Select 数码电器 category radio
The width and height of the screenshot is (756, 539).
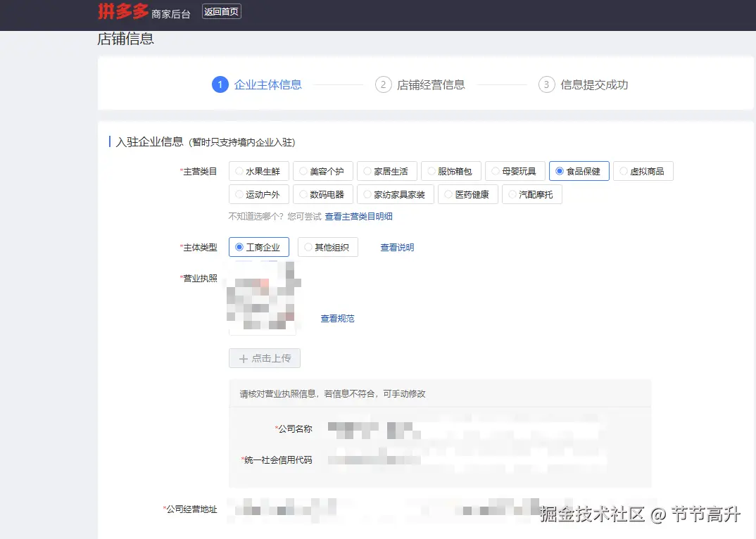pyautogui.click(x=323, y=194)
